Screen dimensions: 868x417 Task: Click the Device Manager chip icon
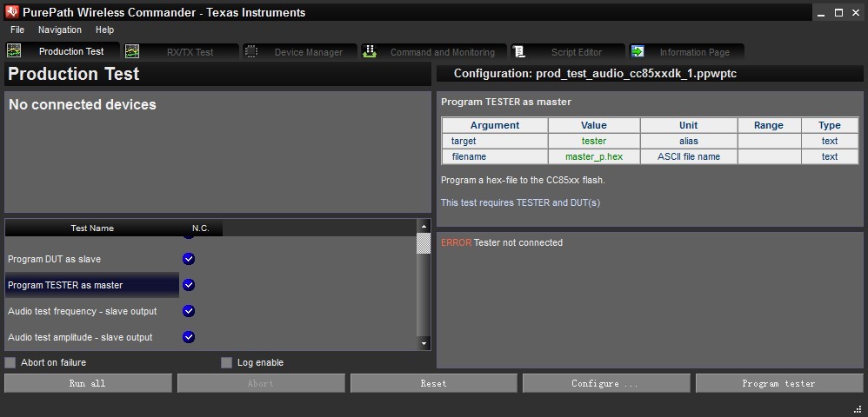pos(251,51)
